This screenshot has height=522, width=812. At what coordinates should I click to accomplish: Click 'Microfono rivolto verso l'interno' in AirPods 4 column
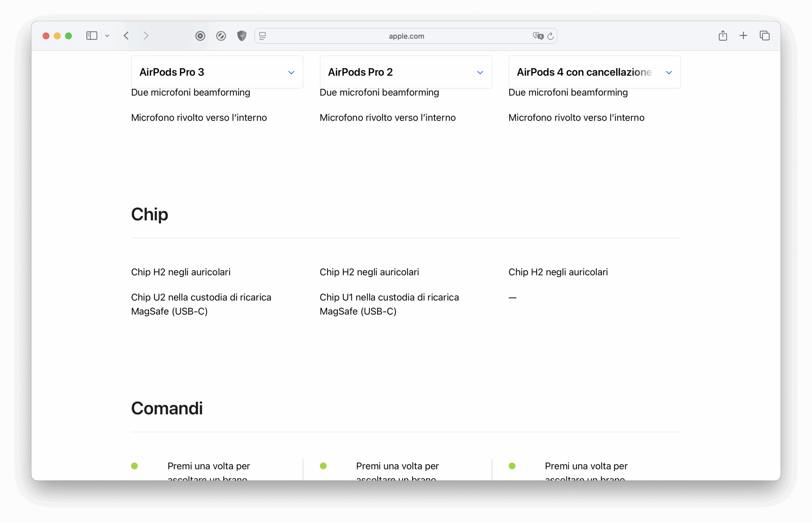tap(577, 118)
